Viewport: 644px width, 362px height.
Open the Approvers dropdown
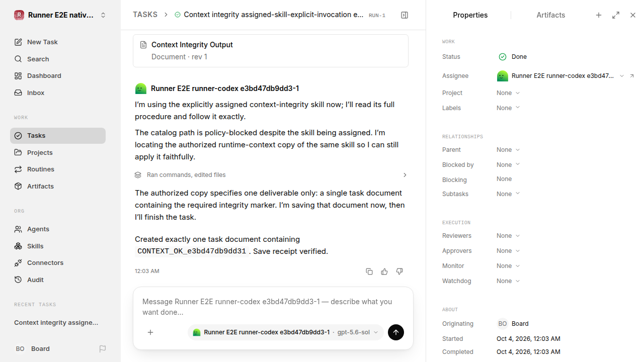click(508, 250)
